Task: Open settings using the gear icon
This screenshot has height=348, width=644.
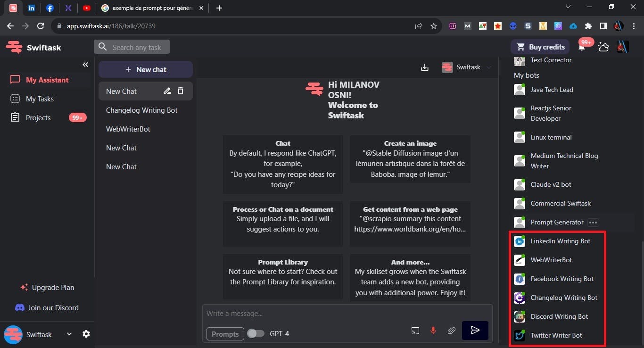Action: [86, 334]
